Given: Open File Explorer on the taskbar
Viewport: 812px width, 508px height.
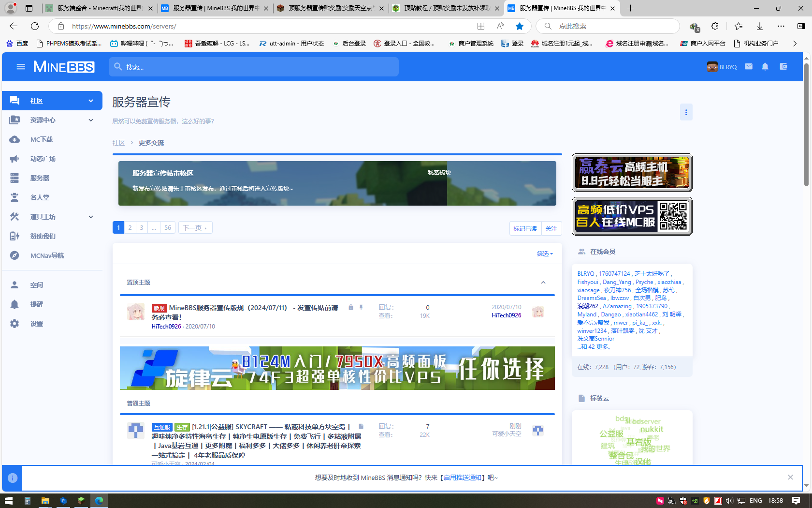Looking at the screenshot, I should click(x=45, y=501).
